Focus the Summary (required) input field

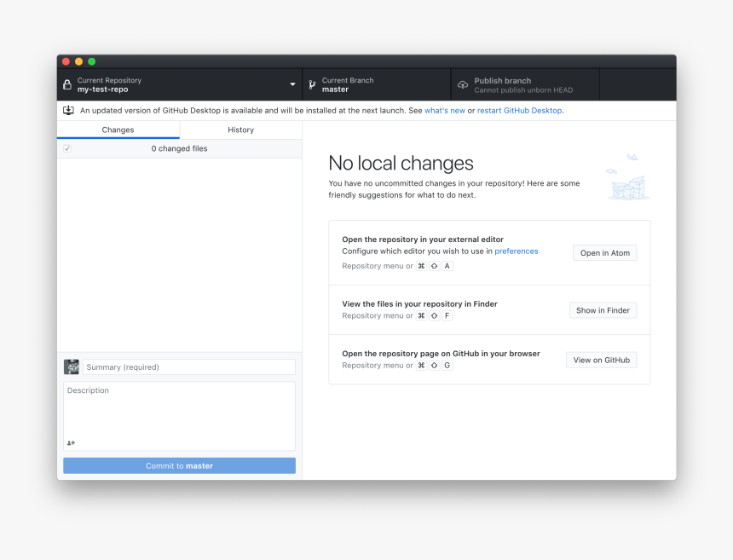point(189,367)
